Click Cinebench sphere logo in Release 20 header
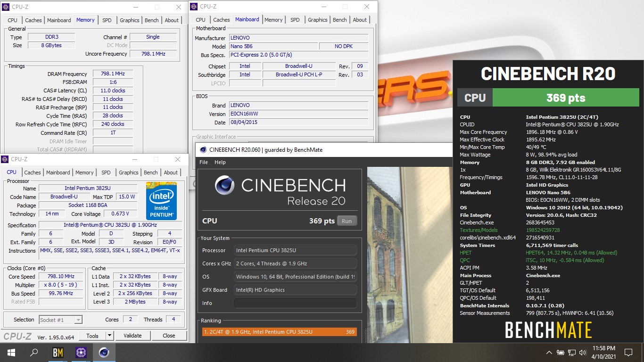Viewport: 644px width, 362px height. (x=224, y=185)
